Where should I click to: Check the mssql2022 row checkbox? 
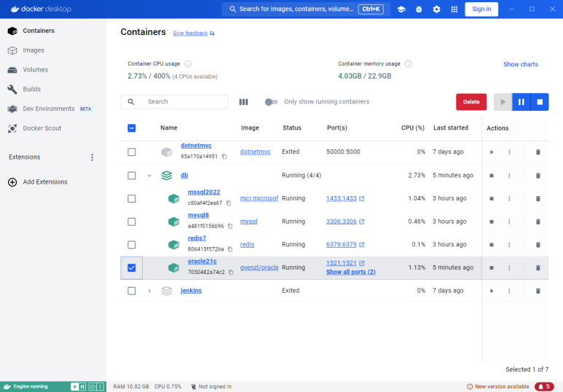131,198
